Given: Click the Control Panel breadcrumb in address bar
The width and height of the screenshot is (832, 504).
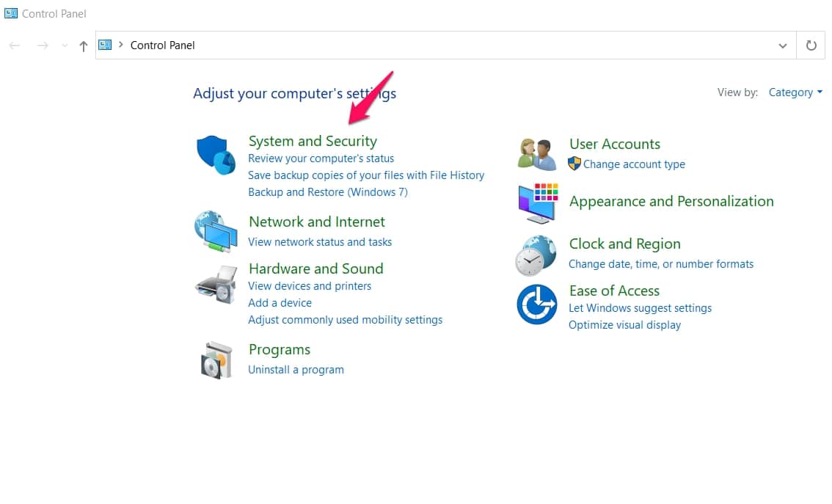Looking at the screenshot, I should click(162, 45).
